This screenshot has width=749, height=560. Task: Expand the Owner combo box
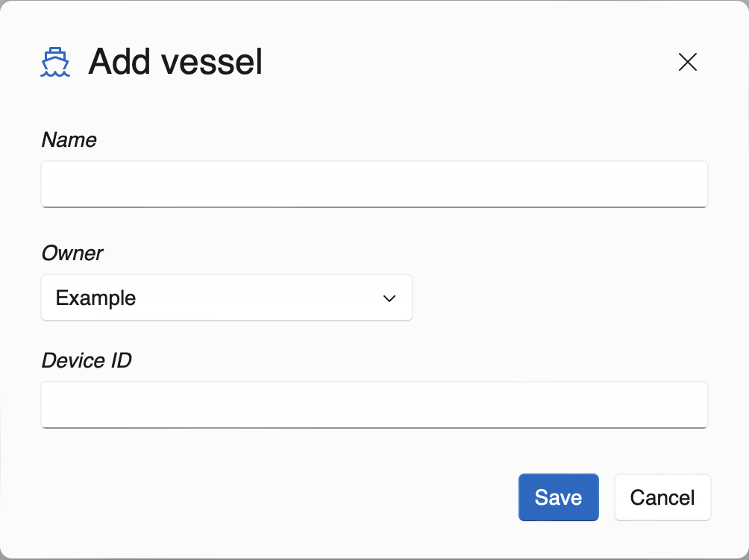click(226, 298)
